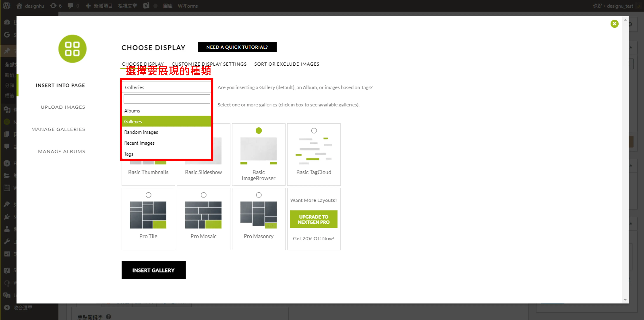The height and width of the screenshot is (320, 644).
Task: Open the comments bubble icon
Action: [x=71, y=6]
